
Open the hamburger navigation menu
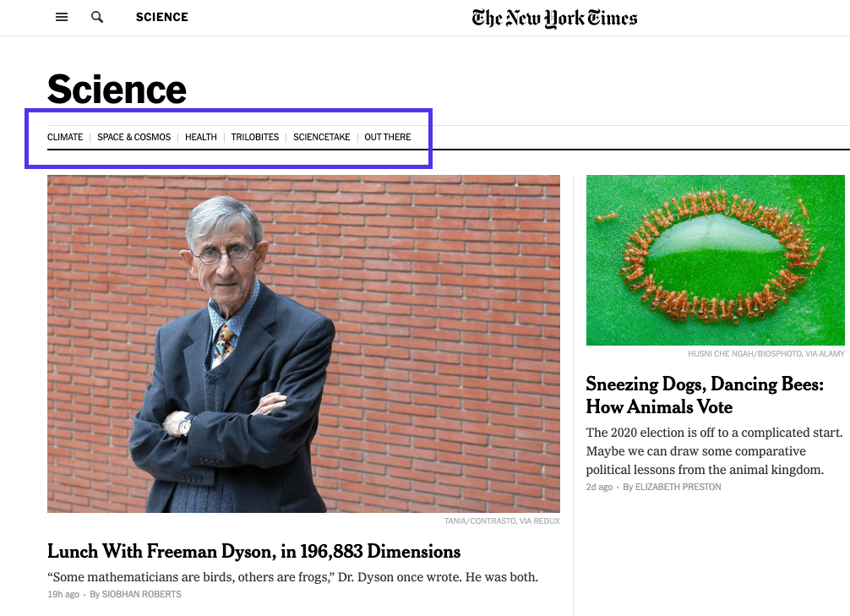coord(61,17)
